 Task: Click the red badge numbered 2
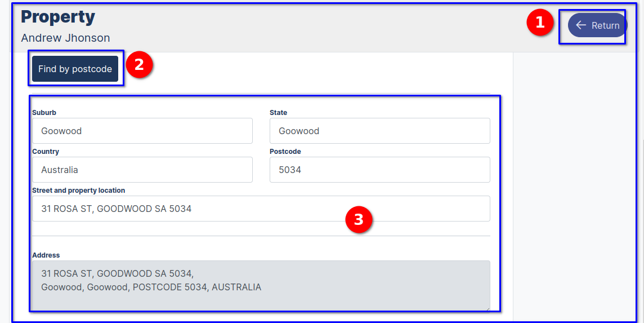pyautogui.click(x=139, y=65)
